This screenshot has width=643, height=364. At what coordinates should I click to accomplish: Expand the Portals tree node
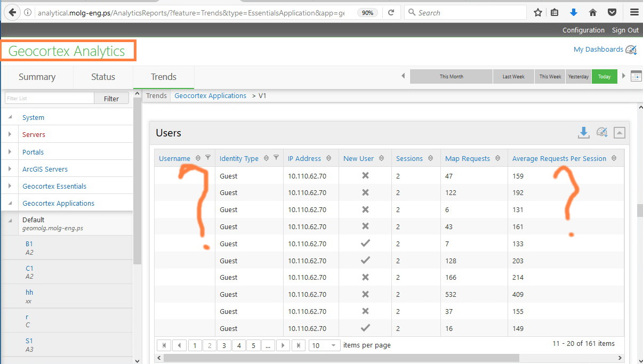pos(10,152)
